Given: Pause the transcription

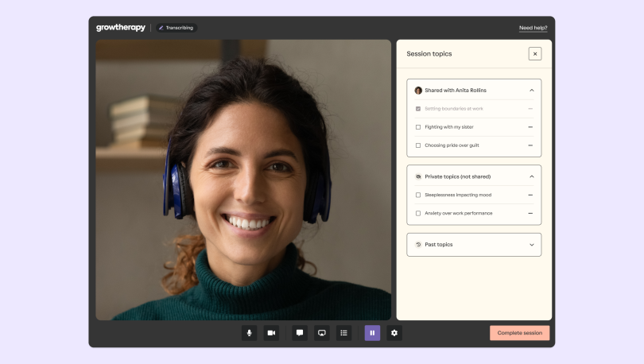Looking at the screenshot, I should [x=372, y=333].
